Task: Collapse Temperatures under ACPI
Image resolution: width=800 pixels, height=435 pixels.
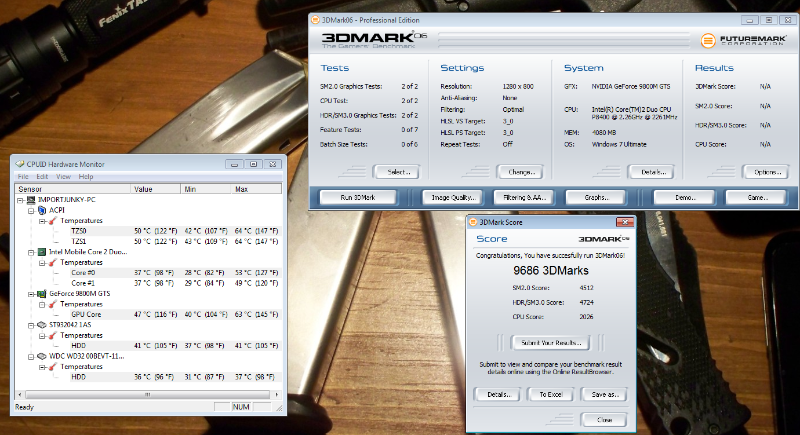Action: 42,221
